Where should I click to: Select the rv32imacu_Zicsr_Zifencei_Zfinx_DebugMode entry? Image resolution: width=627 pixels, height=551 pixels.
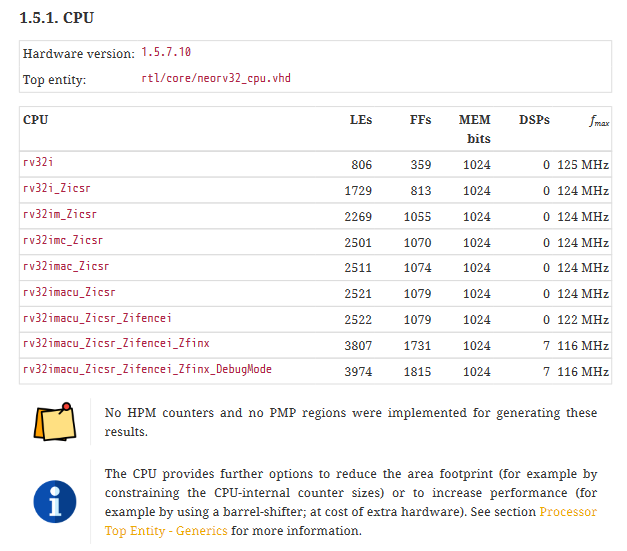147,370
